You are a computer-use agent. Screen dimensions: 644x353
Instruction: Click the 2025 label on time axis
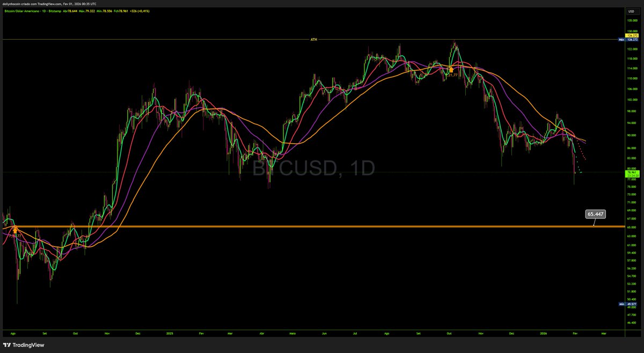pos(169,333)
